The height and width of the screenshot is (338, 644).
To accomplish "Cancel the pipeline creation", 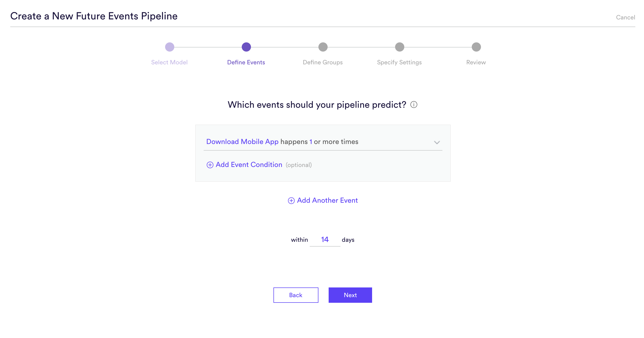I will click(626, 17).
